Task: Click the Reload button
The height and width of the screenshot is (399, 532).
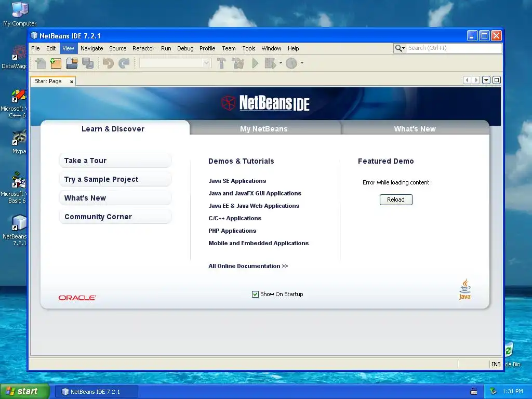Action: pos(396,199)
